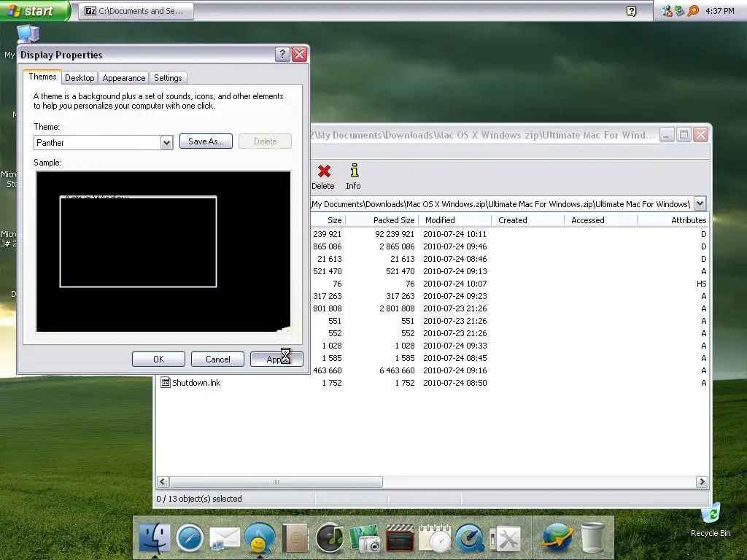Open Finder from the dock
Screen dimensions: 747x560
(155, 537)
